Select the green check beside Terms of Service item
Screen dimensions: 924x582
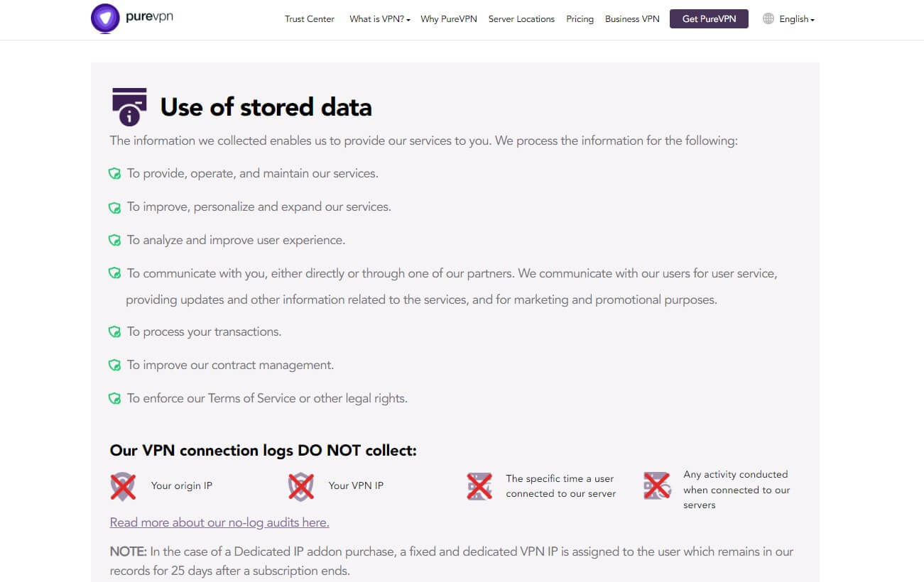115,397
